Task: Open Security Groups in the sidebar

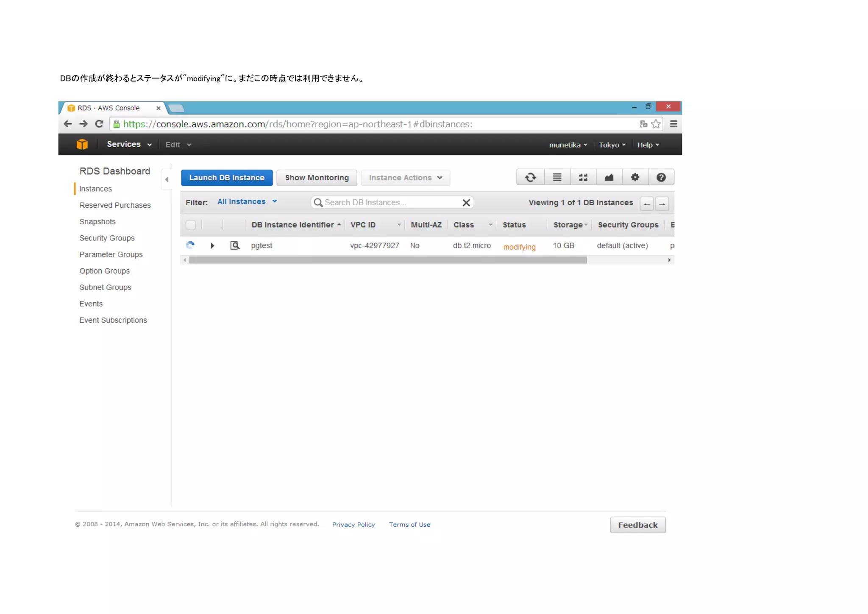Action: pyautogui.click(x=107, y=238)
